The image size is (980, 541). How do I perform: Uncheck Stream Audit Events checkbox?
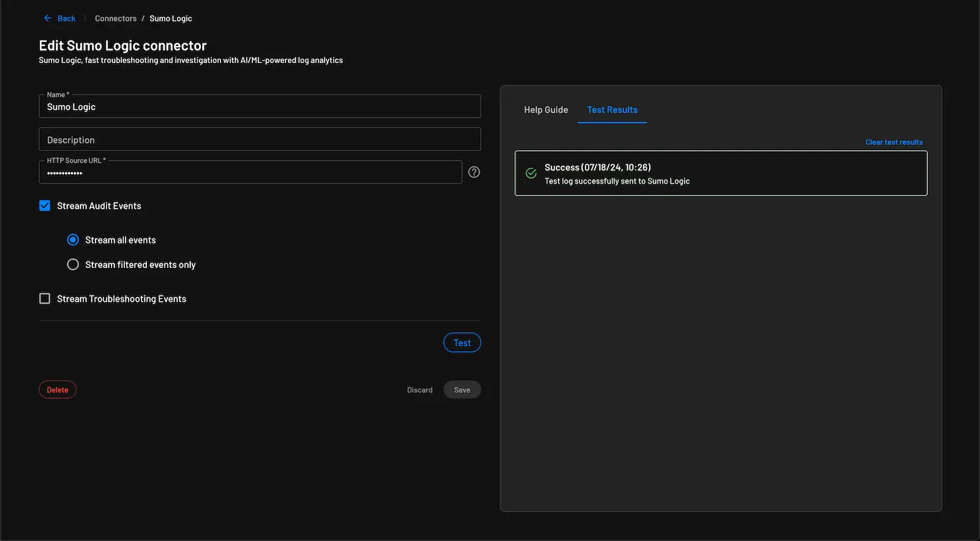45,206
